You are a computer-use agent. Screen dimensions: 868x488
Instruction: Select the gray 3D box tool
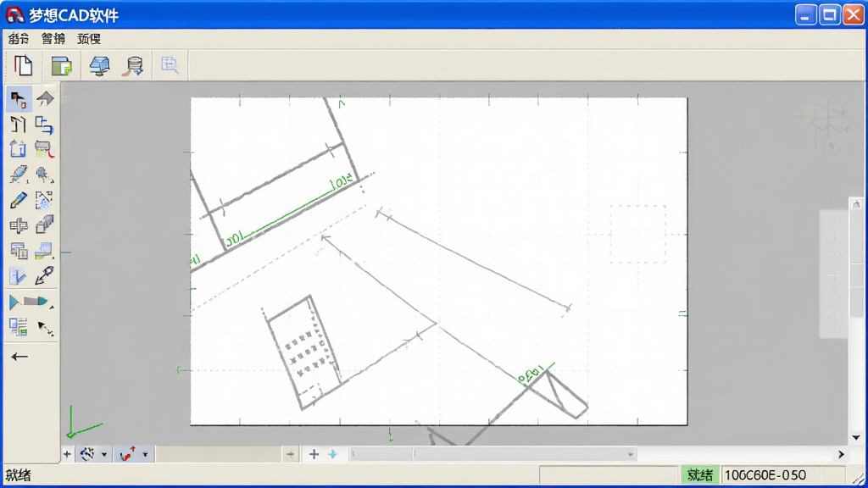coord(44,225)
